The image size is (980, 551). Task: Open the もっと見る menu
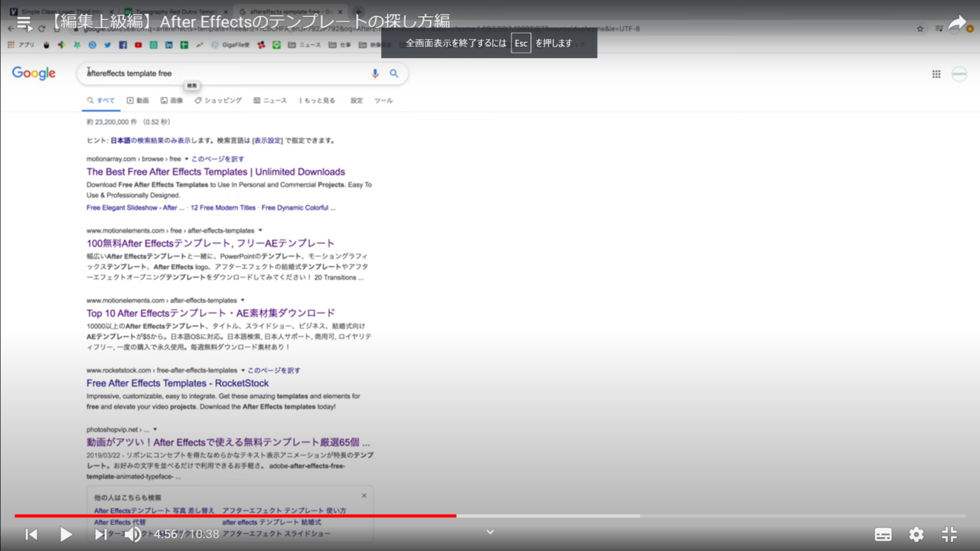tap(317, 100)
